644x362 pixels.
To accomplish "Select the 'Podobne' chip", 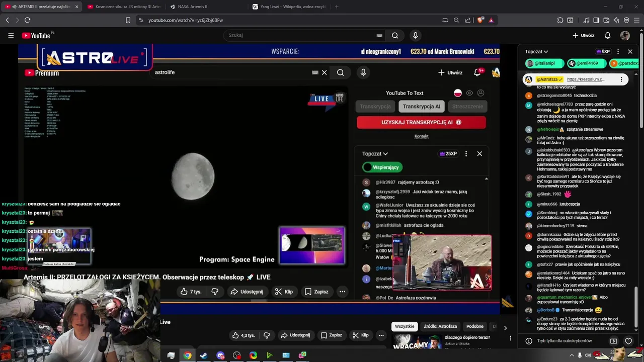I will pyautogui.click(x=474, y=326).
